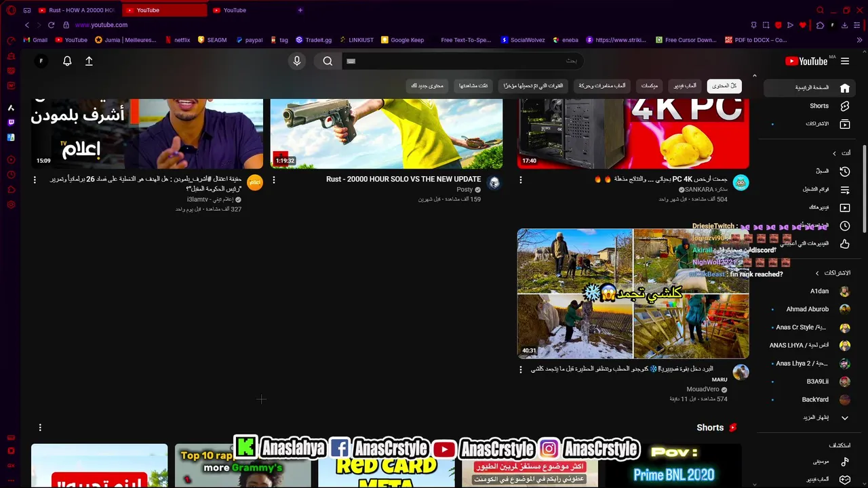Open Posty channel name link
This screenshot has height=488, width=868.
pos(465,190)
